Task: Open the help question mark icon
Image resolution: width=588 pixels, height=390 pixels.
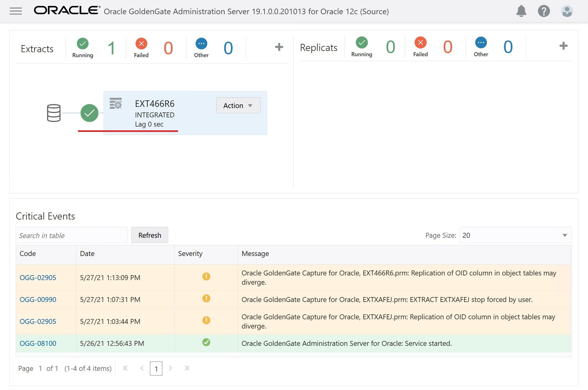Action: pyautogui.click(x=543, y=11)
